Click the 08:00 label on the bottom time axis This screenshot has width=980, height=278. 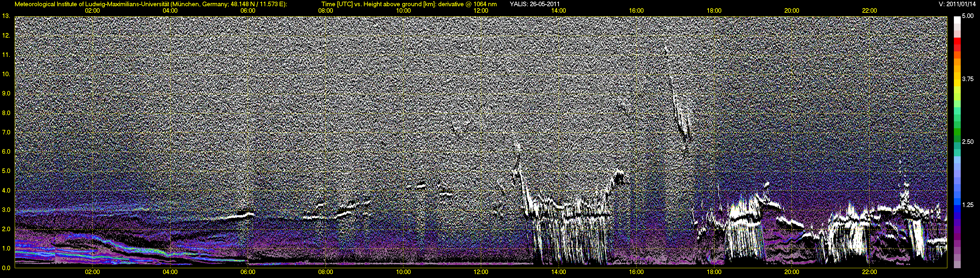pyautogui.click(x=326, y=272)
